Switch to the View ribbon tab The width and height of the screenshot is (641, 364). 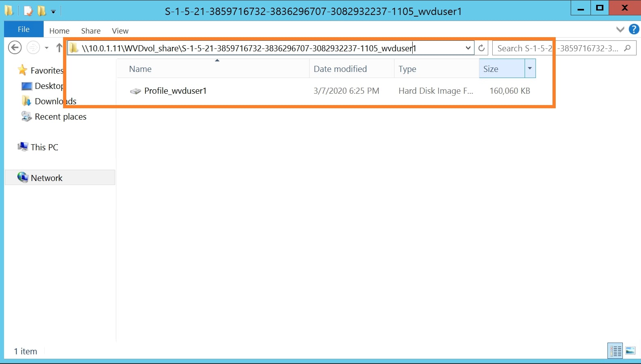(x=120, y=31)
